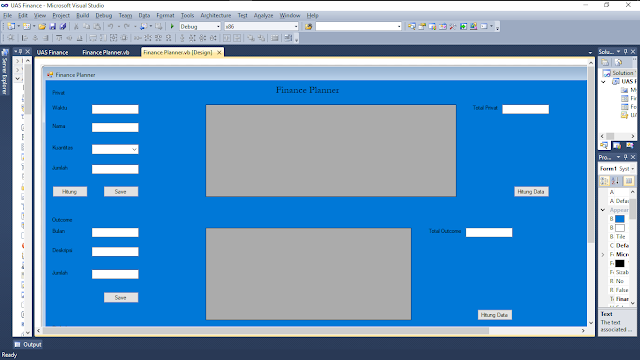Click the Navigate Backward icon
This screenshot has height=360, width=640.
143,27
